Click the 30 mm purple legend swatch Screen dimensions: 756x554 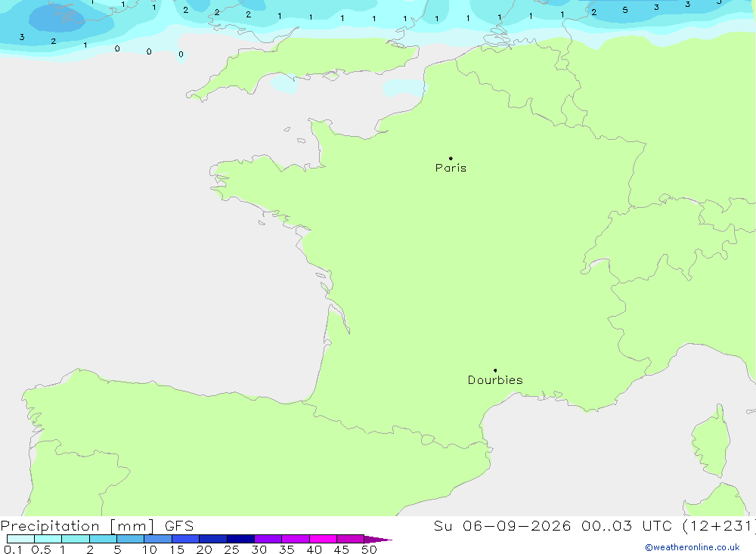(268, 539)
